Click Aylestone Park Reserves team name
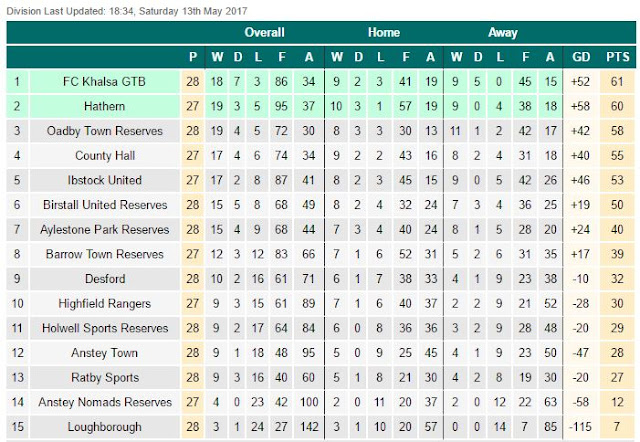Image resolution: width=640 pixels, height=442 pixels. click(x=104, y=229)
